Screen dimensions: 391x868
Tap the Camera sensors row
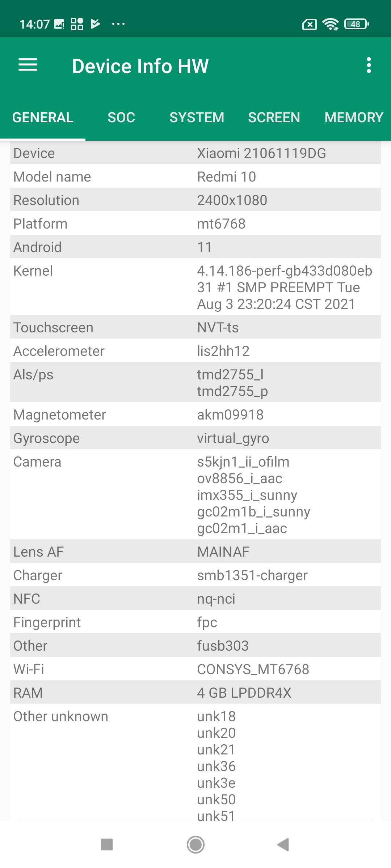point(195,495)
